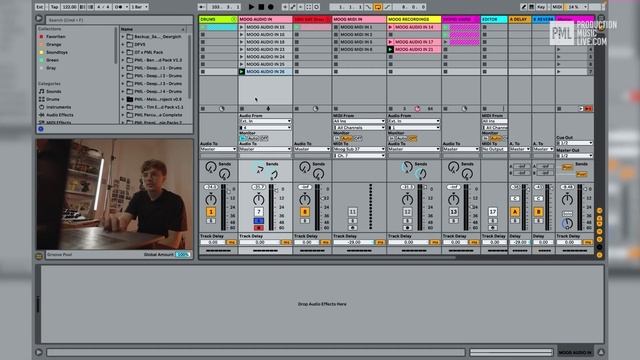This screenshot has width=640, height=360.
Task: Click the Follow icon left of song position
Action: [202, 7]
